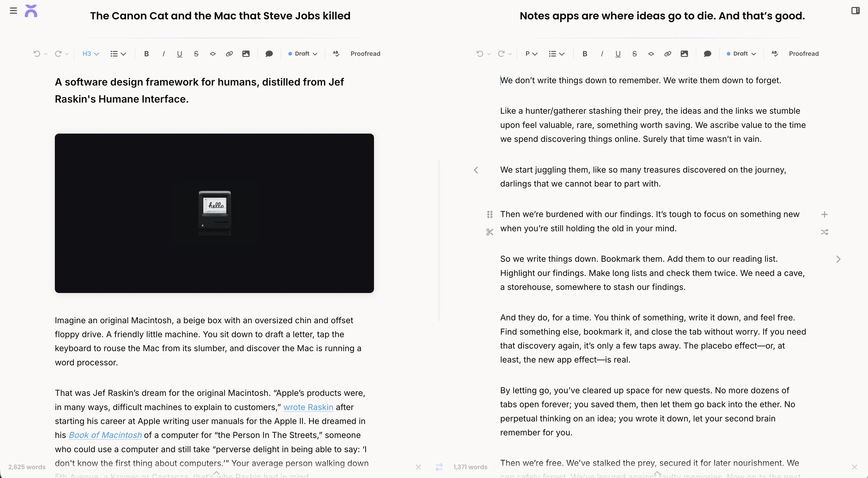The height and width of the screenshot is (478, 868).
Task: Insert a link in the Notes apps document
Action: click(x=668, y=54)
